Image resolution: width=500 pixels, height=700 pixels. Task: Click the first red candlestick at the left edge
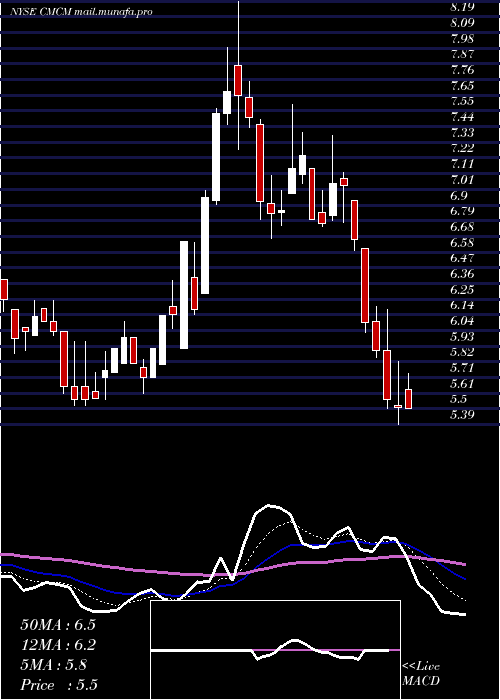pyautogui.click(x=4, y=289)
